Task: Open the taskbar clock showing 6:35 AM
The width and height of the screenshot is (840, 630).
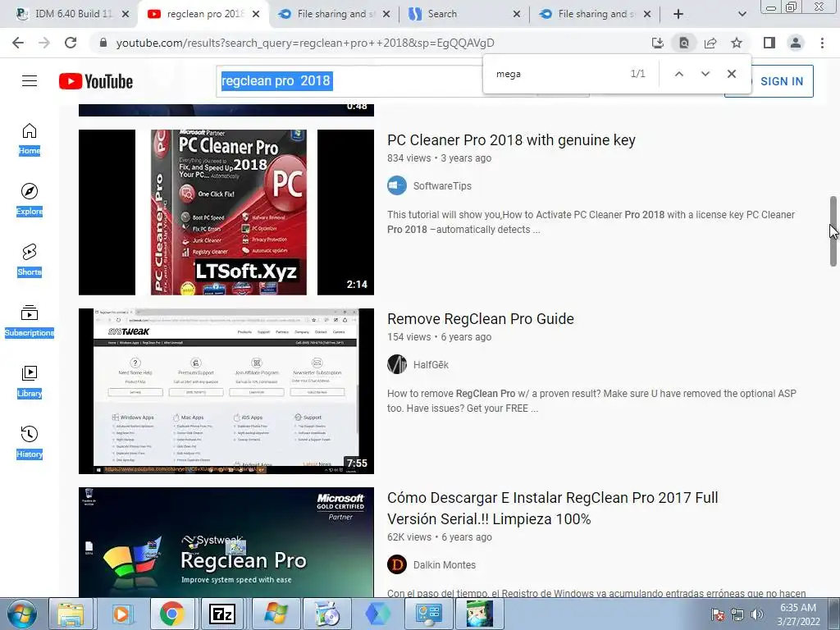Action: tap(798, 614)
